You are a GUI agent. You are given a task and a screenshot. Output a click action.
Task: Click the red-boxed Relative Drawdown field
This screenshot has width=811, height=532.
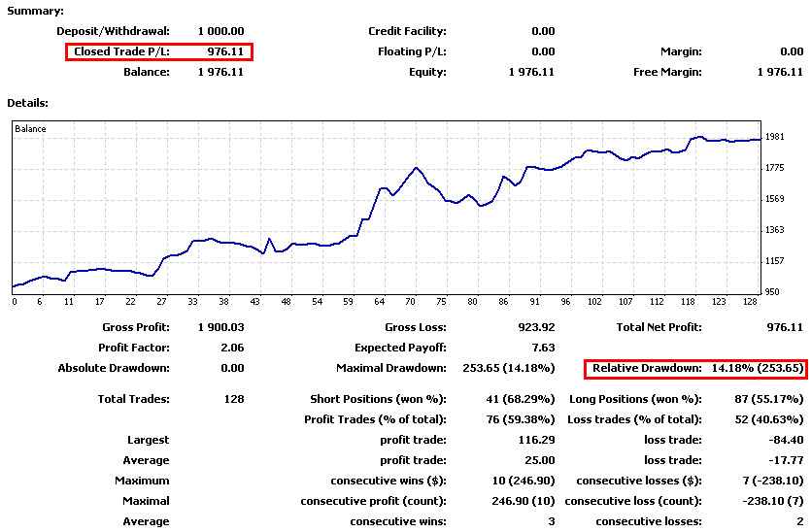(695, 369)
